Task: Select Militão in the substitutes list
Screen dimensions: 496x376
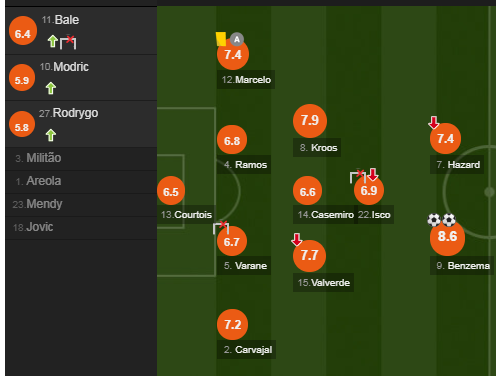Action: coord(81,158)
